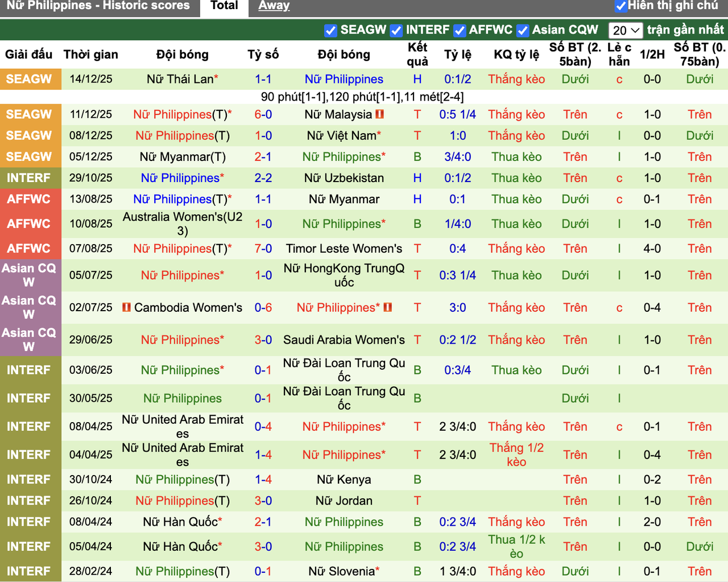The height and width of the screenshot is (582, 728).
Task: Open Nữ Jordan team link
Action: tap(344, 501)
